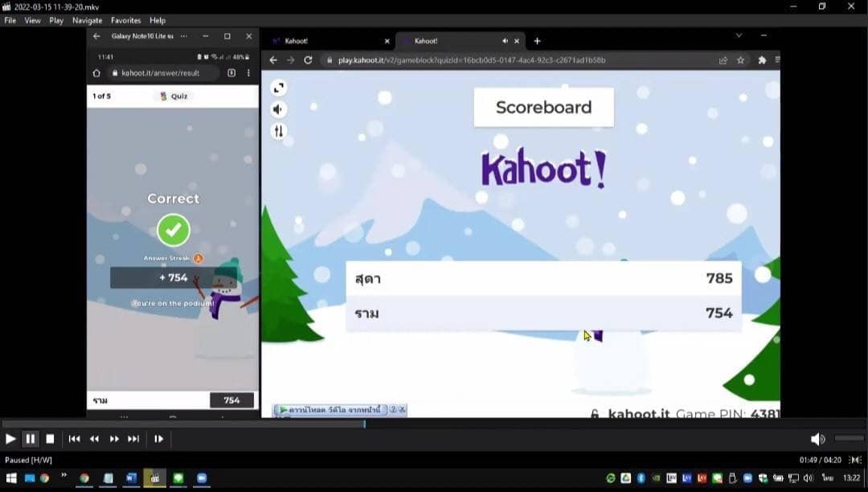
Task: Click the NVIDIA tray icon
Action: (x=656, y=478)
